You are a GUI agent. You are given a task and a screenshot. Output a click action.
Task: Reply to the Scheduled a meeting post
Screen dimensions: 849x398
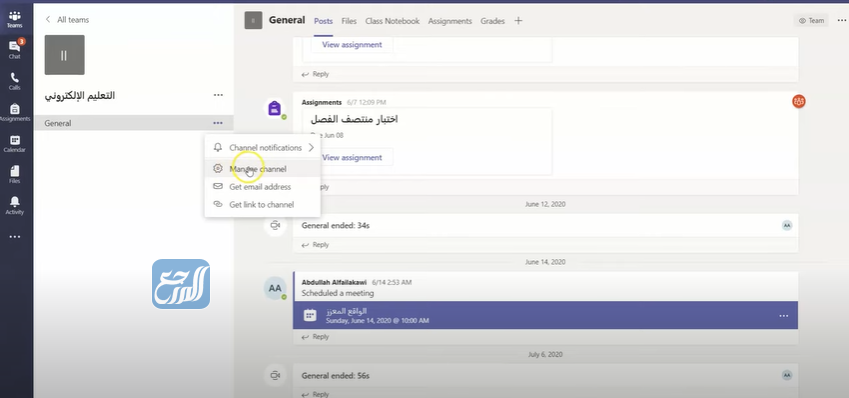click(315, 337)
